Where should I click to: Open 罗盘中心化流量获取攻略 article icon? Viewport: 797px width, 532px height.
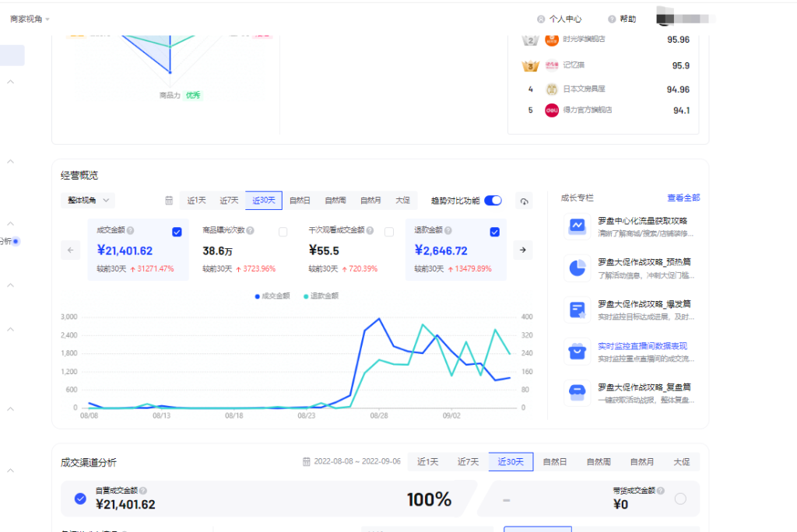577,226
